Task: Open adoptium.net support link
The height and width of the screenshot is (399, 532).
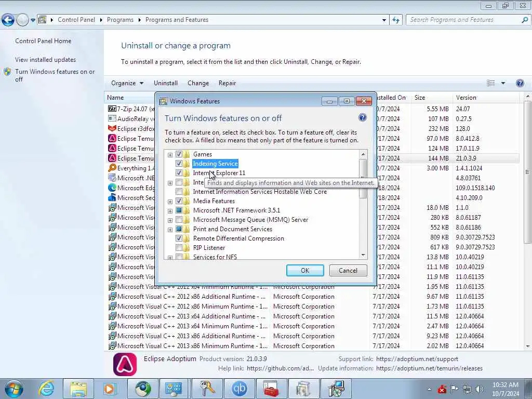Action: (417, 359)
